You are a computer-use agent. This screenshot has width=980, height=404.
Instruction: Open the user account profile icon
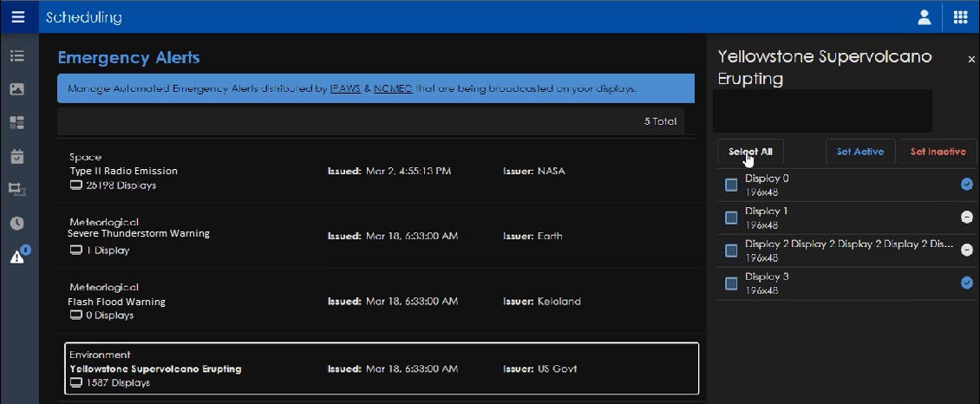[924, 16]
